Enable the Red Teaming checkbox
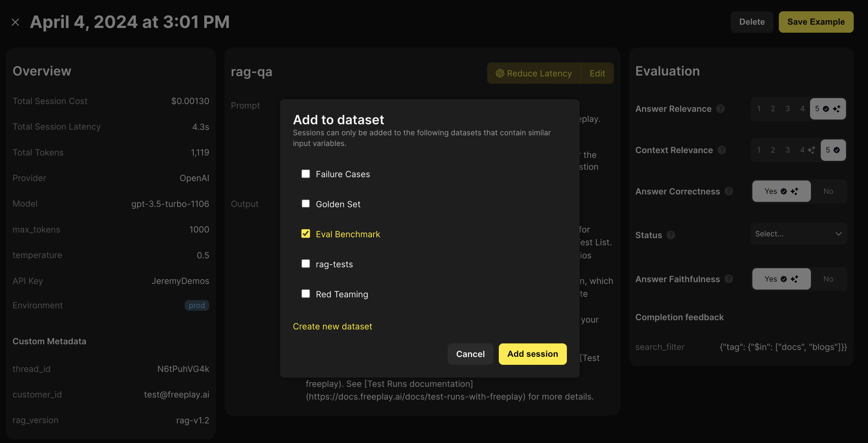868x443 pixels. (x=305, y=294)
